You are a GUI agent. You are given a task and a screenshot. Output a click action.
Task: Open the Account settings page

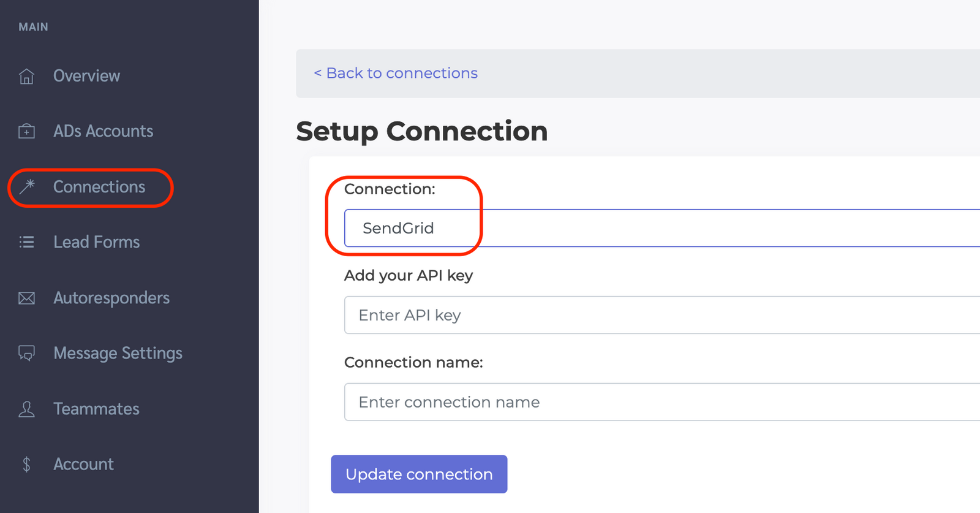click(83, 464)
